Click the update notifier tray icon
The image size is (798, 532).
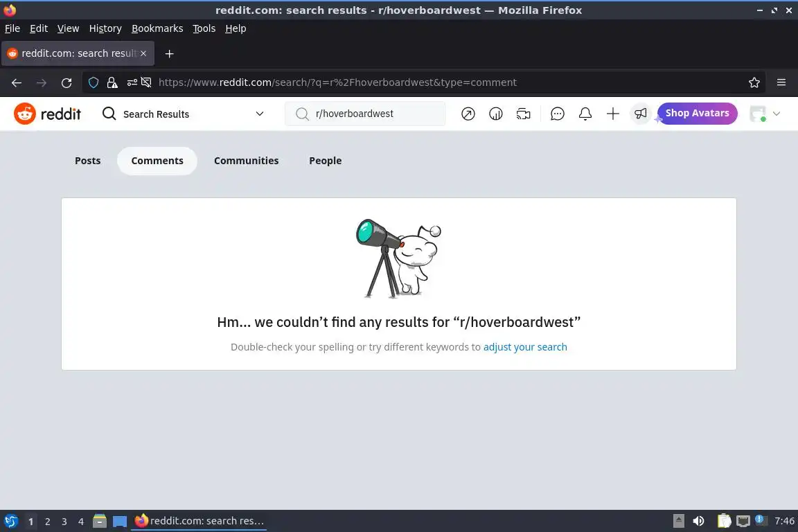click(759, 520)
